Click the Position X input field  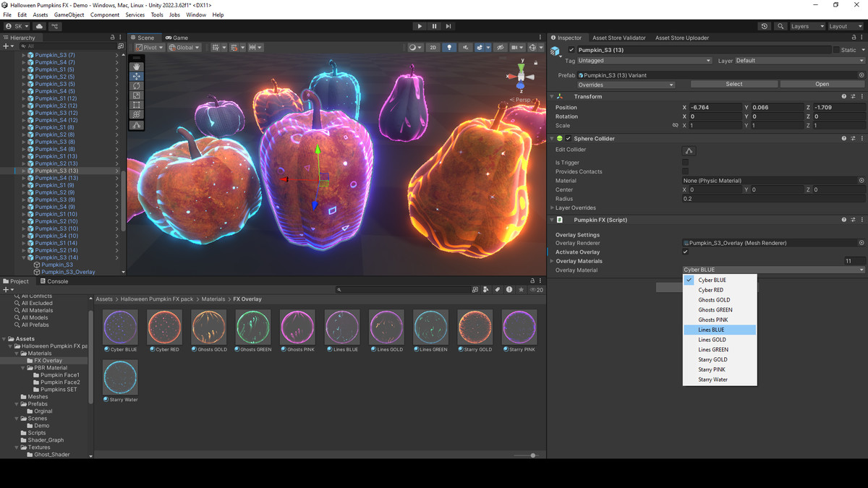pos(714,107)
